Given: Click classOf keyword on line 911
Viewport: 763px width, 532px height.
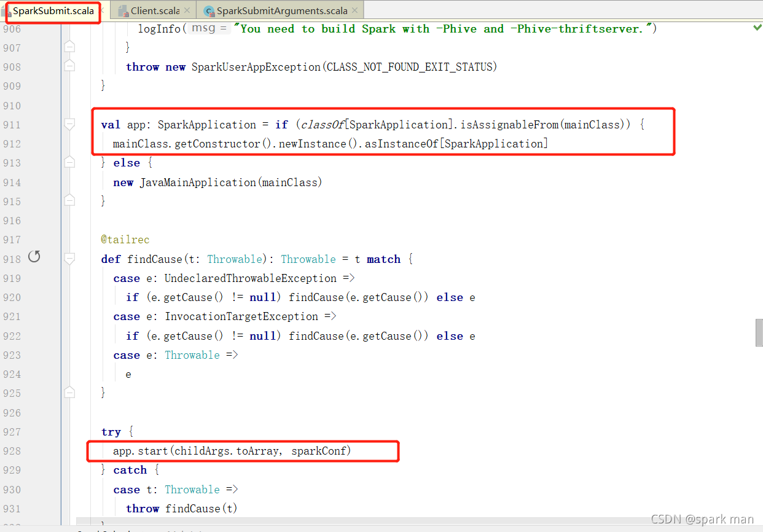Looking at the screenshot, I should point(322,125).
